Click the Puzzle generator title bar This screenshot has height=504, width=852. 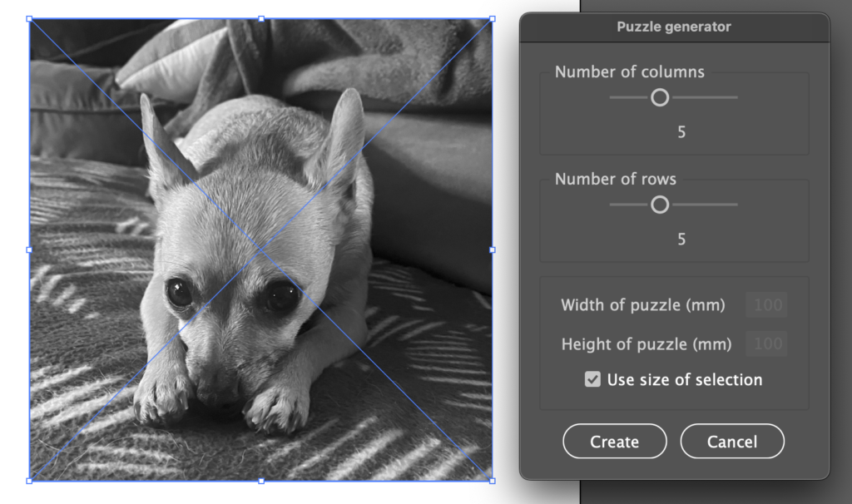point(674,27)
